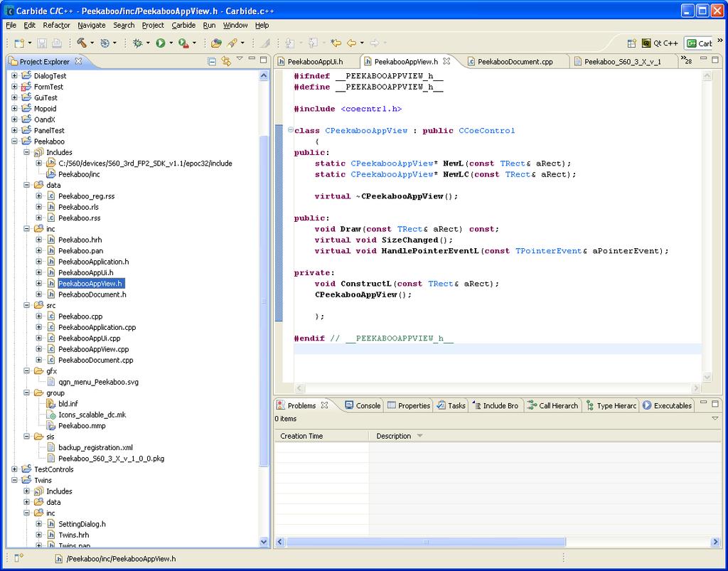
Task: Select Peekaboo.mmp in group folder
Action: (x=82, y=425)
